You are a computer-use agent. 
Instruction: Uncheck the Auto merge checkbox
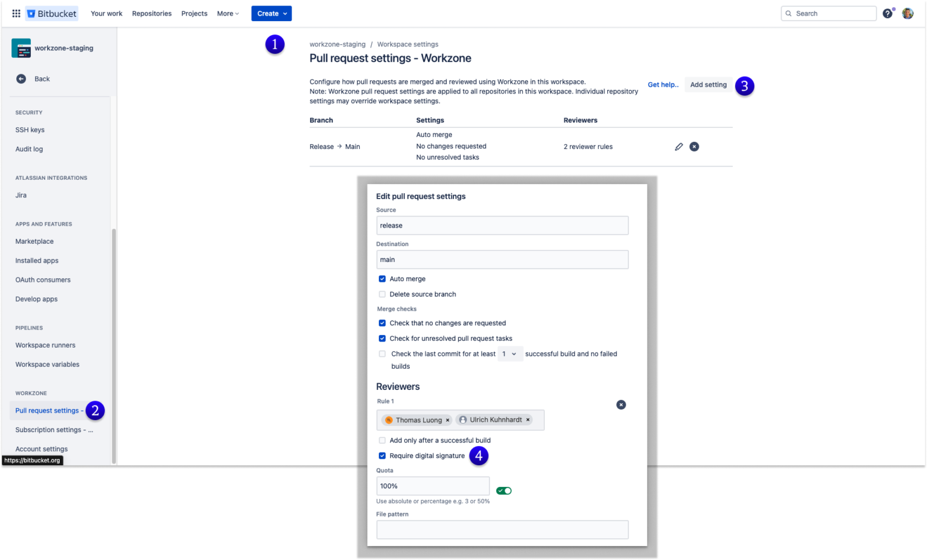click(x=382, y=279)
